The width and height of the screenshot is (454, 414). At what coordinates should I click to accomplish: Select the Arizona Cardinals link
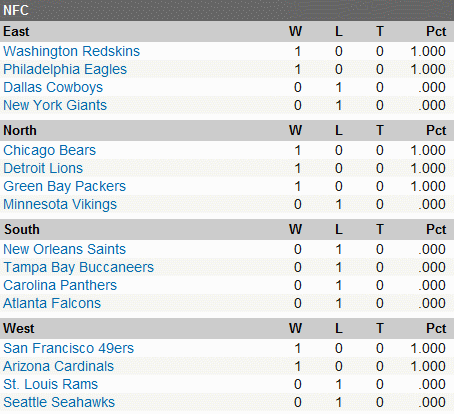tap(58, 366)
